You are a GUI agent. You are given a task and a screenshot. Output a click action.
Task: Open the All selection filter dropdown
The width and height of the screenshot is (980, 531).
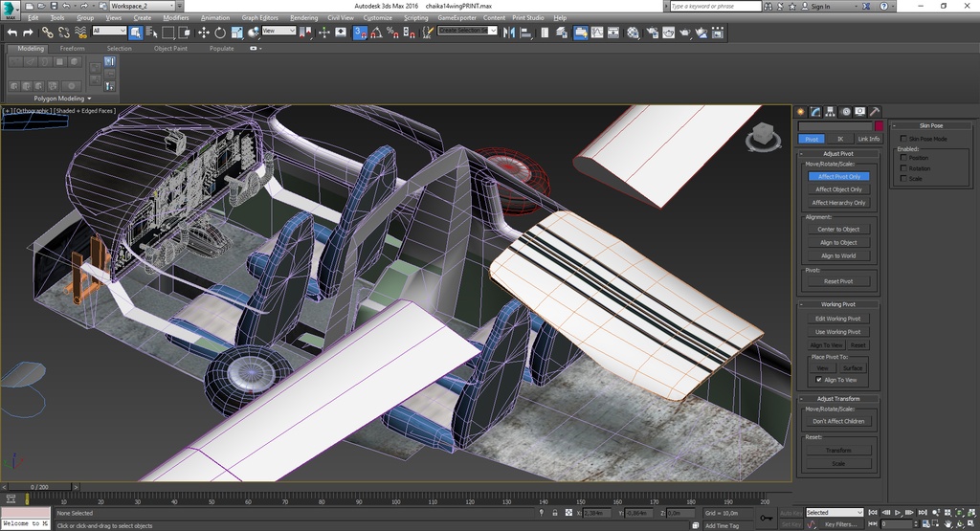(109, 31)
